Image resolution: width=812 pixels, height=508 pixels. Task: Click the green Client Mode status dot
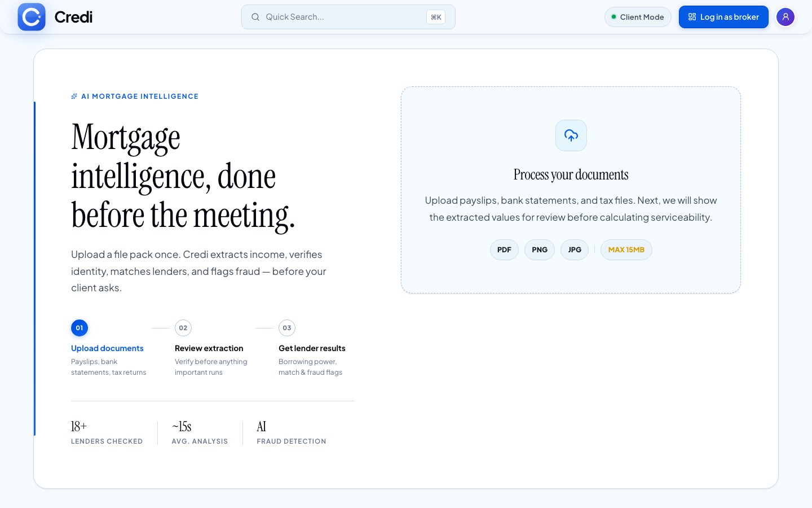point(614,17)
